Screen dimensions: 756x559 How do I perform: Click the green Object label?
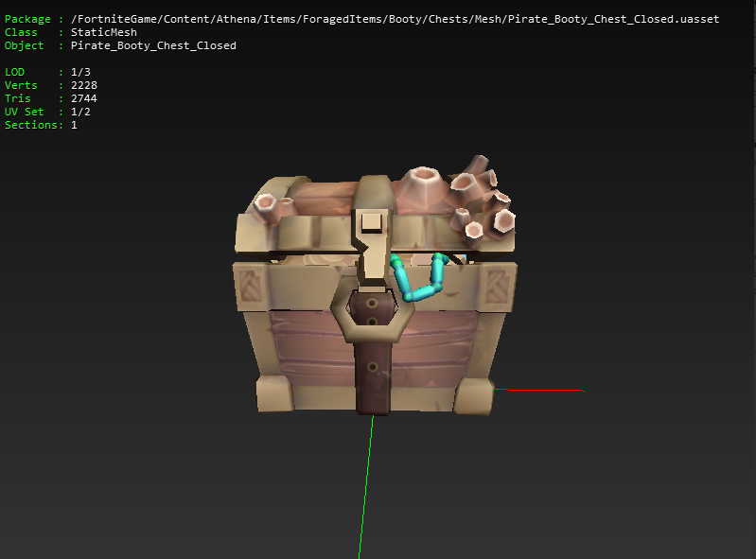24,45
